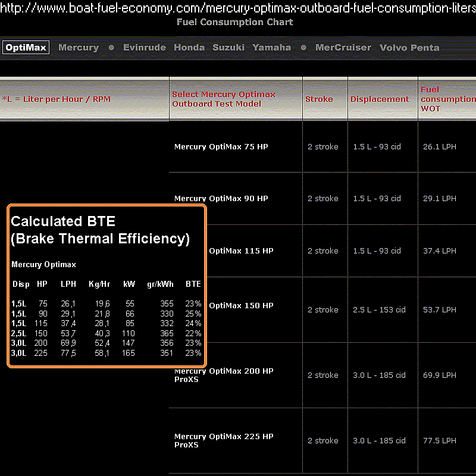Click the Liter per Hour / RPM header
This screenshot has width=476, height=476.
point(56,99)
